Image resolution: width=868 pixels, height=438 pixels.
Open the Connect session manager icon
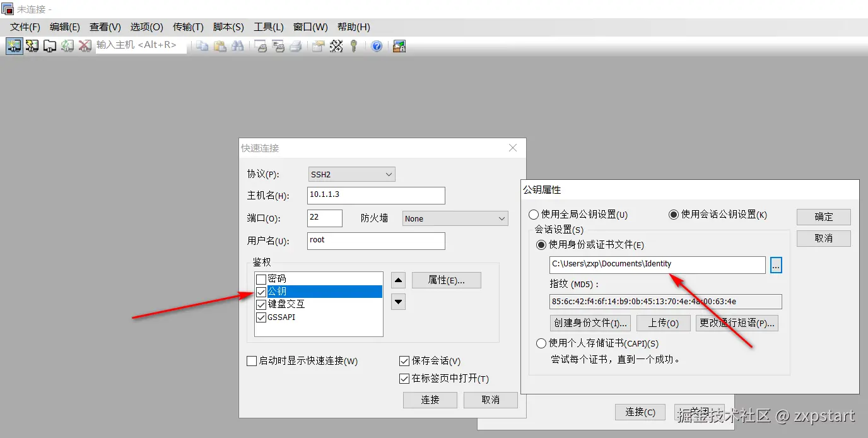pyautogui.click(x=14, y=46)
